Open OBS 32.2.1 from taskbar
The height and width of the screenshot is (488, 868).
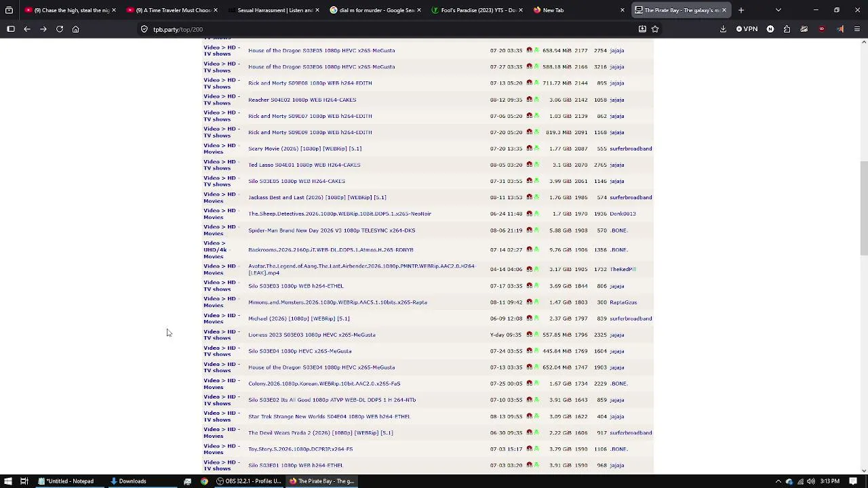[x=249, y=481]
